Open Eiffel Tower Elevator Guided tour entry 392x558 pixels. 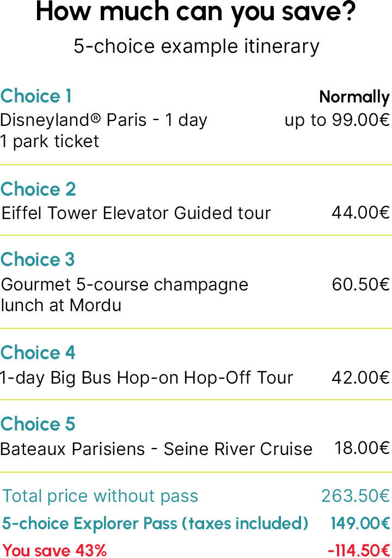[136, 214]
